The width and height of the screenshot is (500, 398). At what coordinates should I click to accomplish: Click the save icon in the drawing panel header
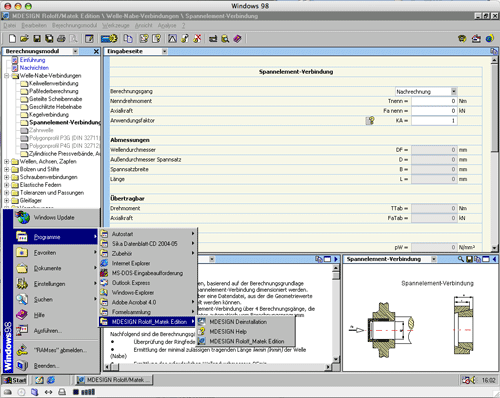coord(469,259)
